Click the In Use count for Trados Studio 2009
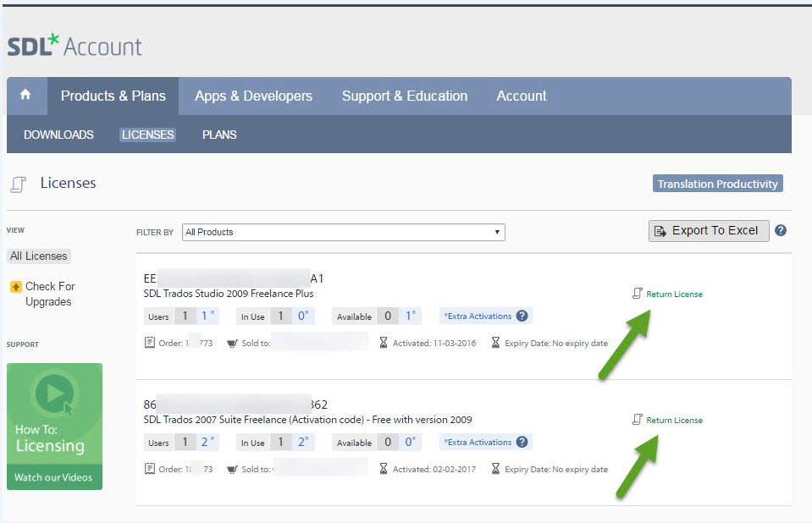Viewport: 812px width, 523px height. click(x=293, y=316)
